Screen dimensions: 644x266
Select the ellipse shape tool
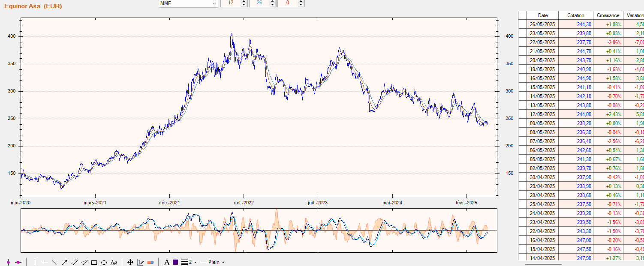pyautogui.click(x=104, y=262)
